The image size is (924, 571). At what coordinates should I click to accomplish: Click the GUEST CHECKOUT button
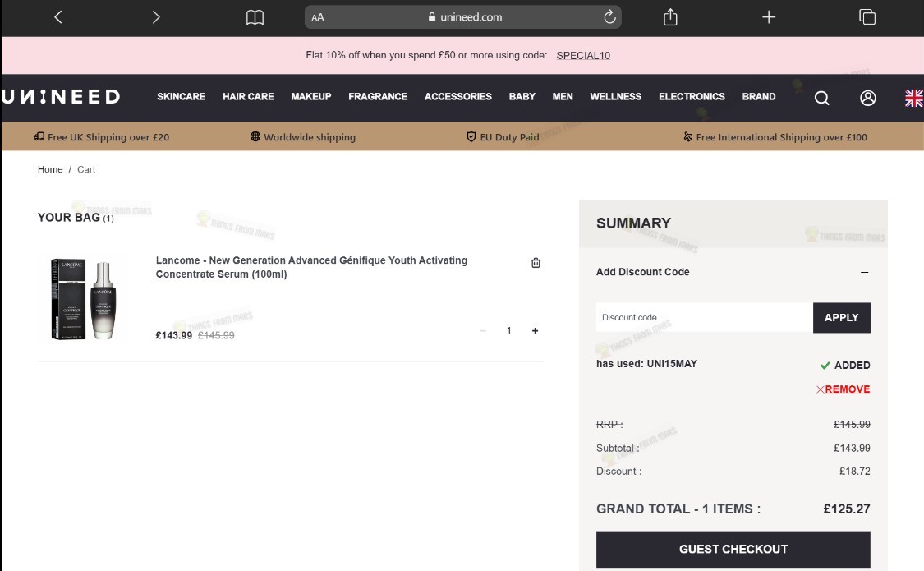point(733,549)
